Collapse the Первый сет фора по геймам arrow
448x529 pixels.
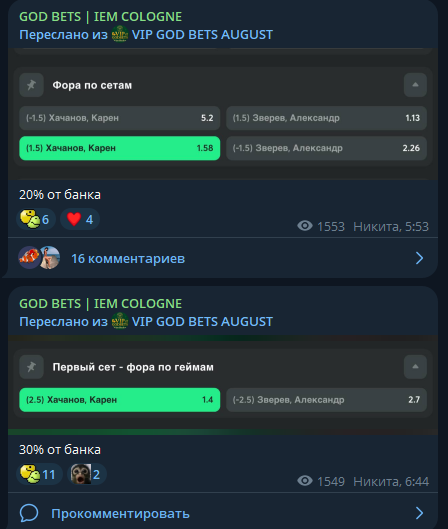pos(415,367)
